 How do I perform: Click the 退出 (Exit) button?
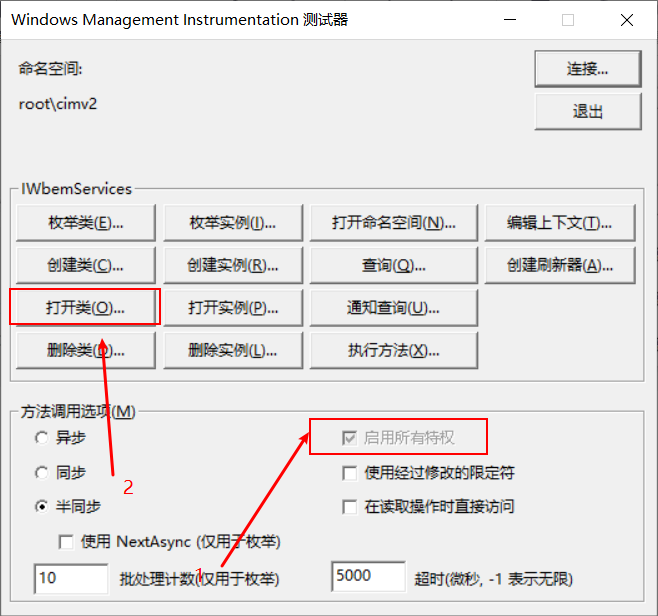point(588,111)
